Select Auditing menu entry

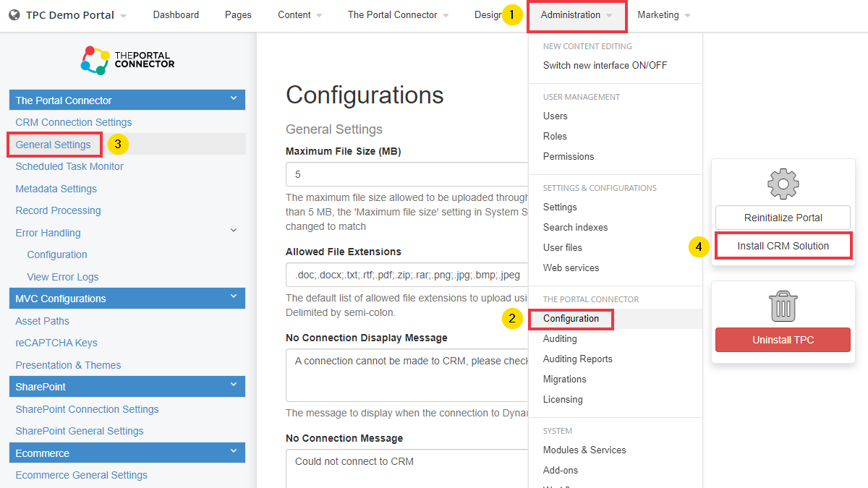point(560,338)
